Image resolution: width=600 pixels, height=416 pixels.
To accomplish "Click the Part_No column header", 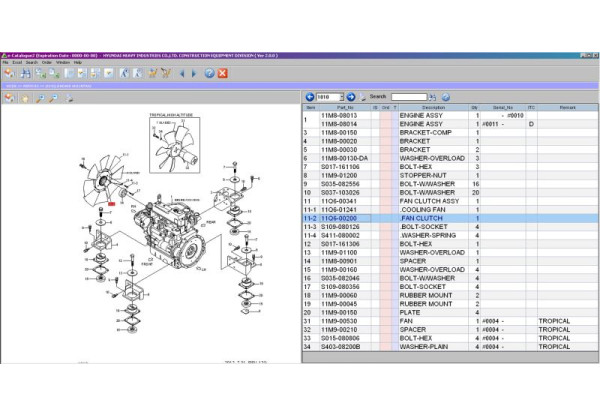I will 345,107.
